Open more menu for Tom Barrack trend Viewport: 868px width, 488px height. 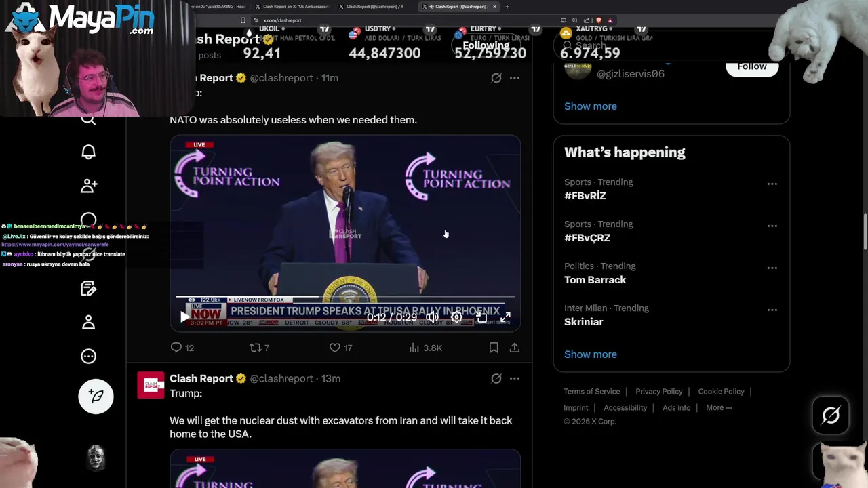coord(772,268)
